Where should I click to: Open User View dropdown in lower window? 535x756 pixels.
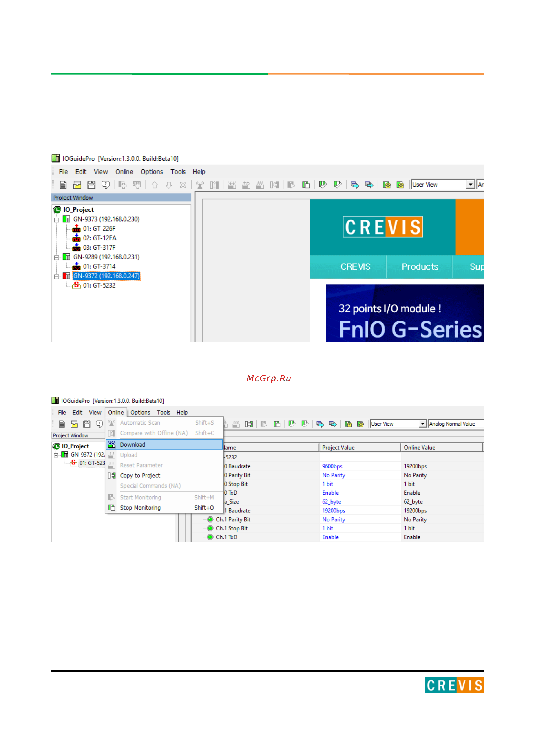pos(423,424)
